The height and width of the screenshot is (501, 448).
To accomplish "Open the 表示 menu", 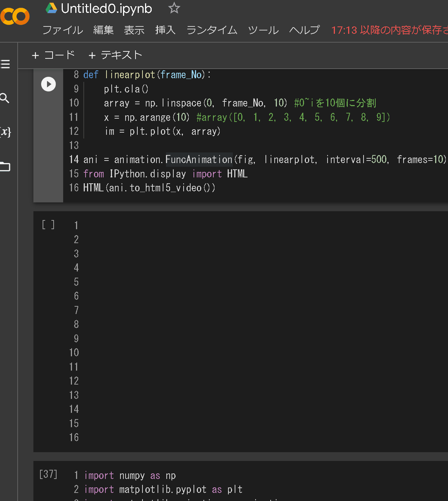I will [134, 30].
